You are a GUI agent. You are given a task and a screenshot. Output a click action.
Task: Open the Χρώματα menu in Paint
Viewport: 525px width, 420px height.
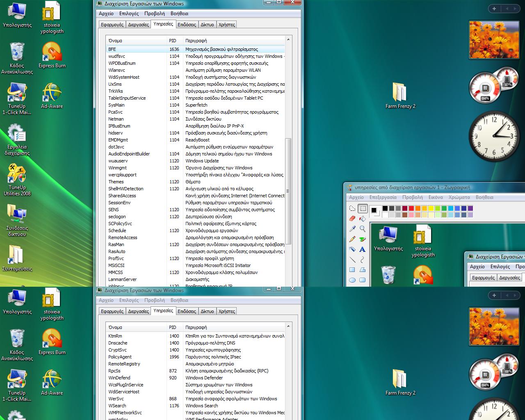click(459, 197)
